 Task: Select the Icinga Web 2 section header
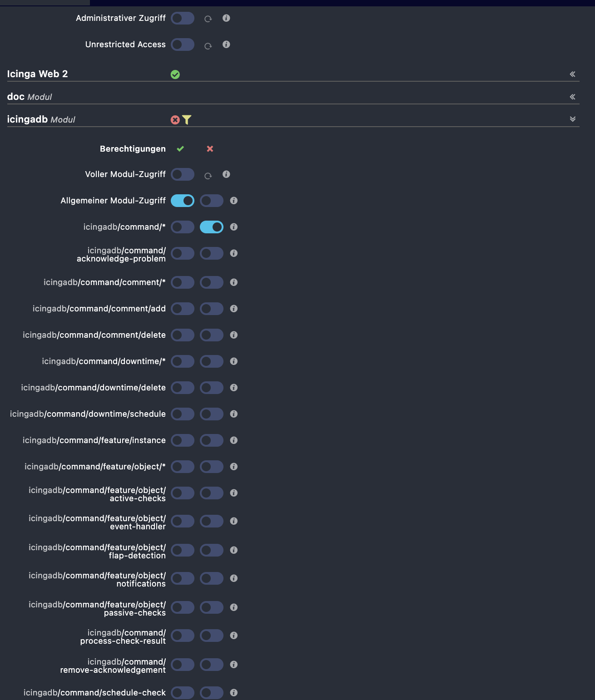pyautogui.click(x=38, y=74)
